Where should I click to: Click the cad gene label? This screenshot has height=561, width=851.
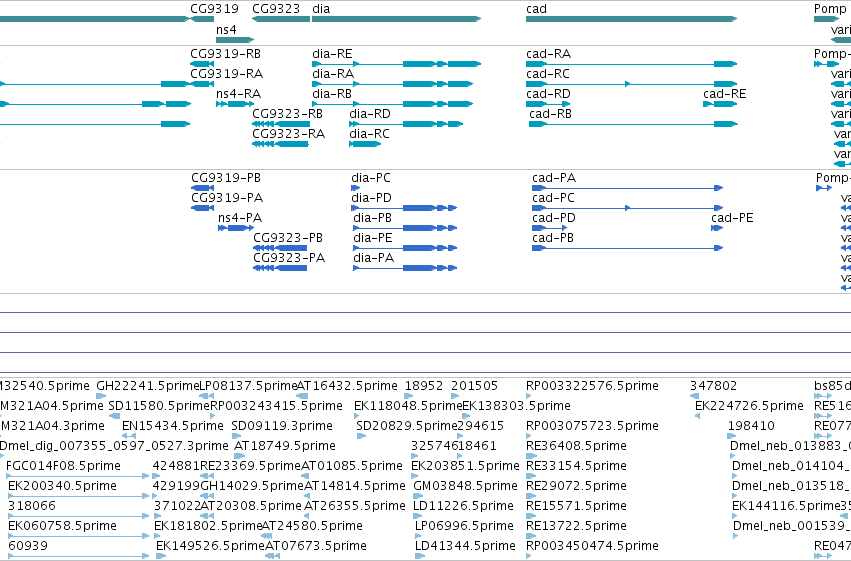click(x=536, y=9)
